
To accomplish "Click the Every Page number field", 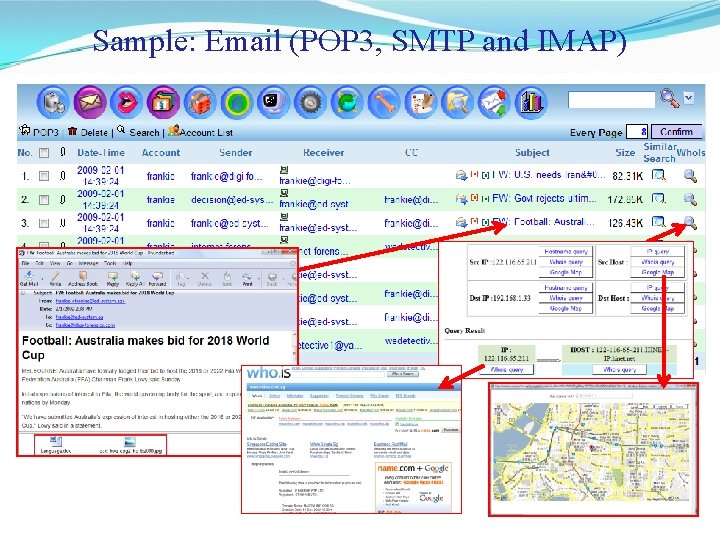I will pos(637,132).
